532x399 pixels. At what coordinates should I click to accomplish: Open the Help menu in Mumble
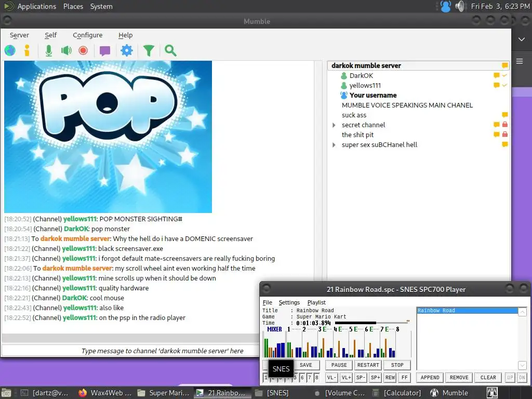coord(125,35)
